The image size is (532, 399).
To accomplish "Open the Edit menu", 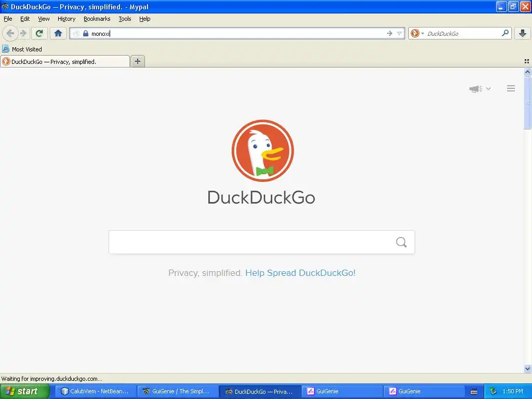I will click(x=25, y=19).
